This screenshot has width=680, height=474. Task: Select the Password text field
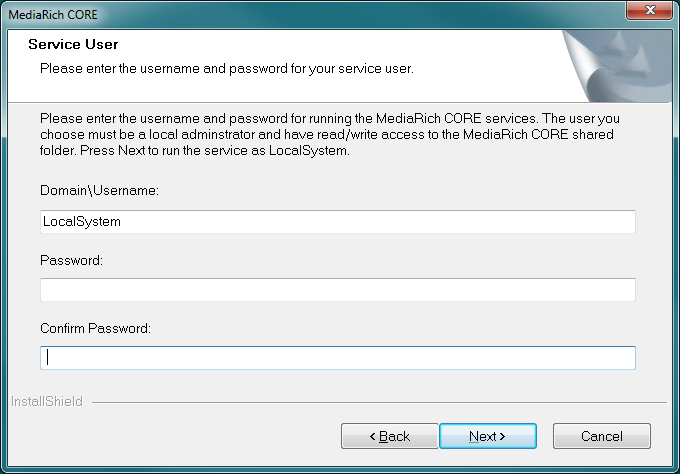[338, 290]
